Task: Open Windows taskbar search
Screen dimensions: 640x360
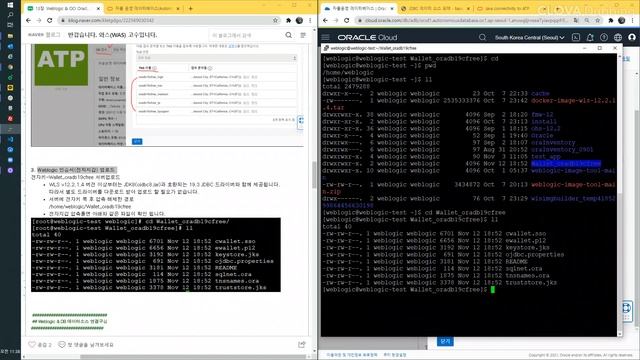Action: (x=10, y=15)
